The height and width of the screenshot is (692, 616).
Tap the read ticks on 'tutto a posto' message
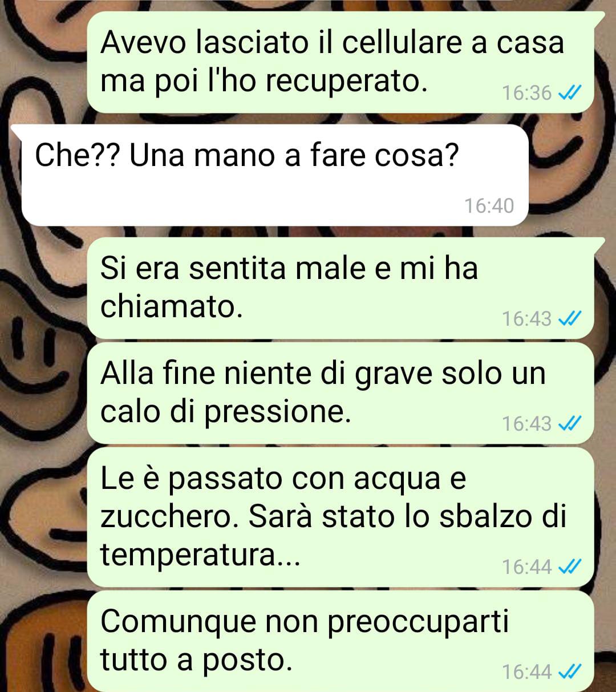click(570, 671)
